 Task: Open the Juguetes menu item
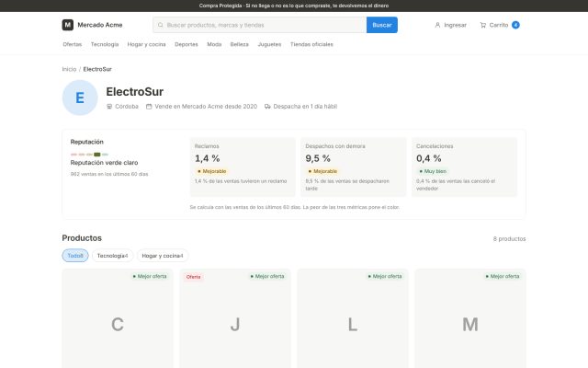(269, 44)
